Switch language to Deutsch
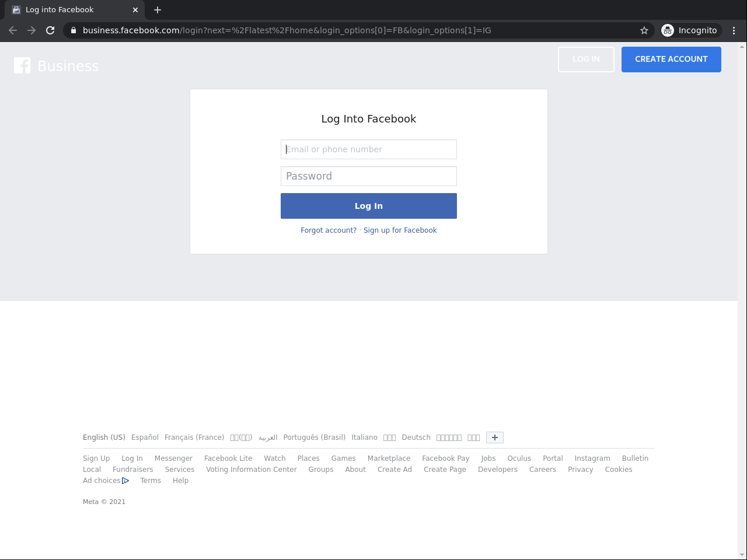Viewport: 747px width, 560px height. pyautogui.click(x=416, y=437)
